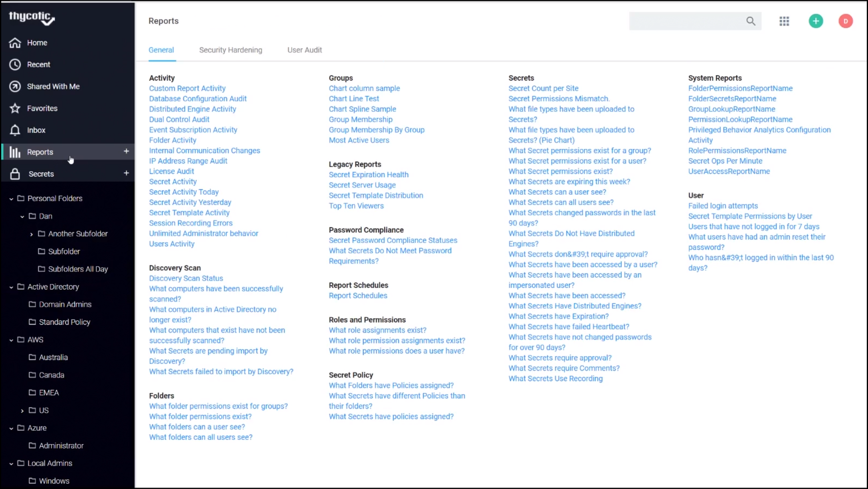Open the red D user avatar
The height and width of the screenshot is (489, 868).
pos(845,21)
